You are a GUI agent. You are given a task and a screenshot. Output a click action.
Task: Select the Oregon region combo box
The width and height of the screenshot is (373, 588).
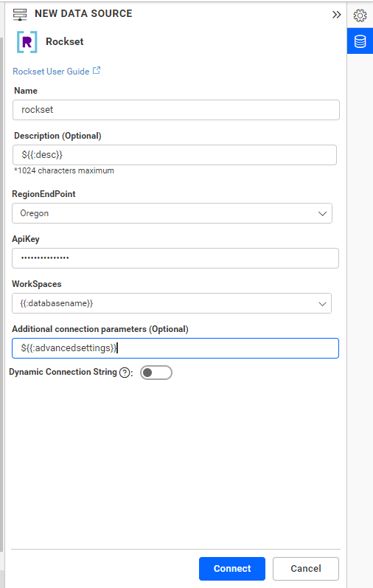point(172,213)
